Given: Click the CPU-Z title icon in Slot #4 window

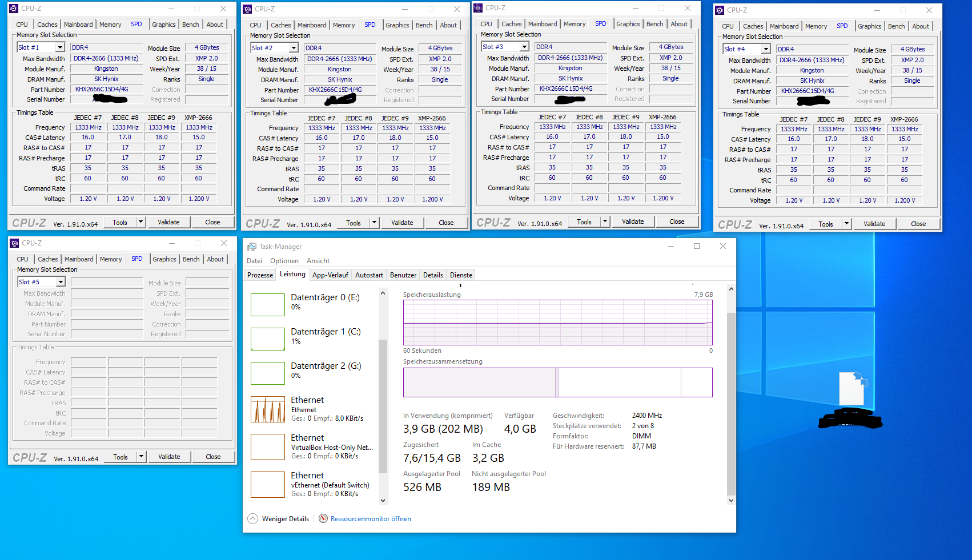Looking at the screenshot, I should (x=720, y=10).
